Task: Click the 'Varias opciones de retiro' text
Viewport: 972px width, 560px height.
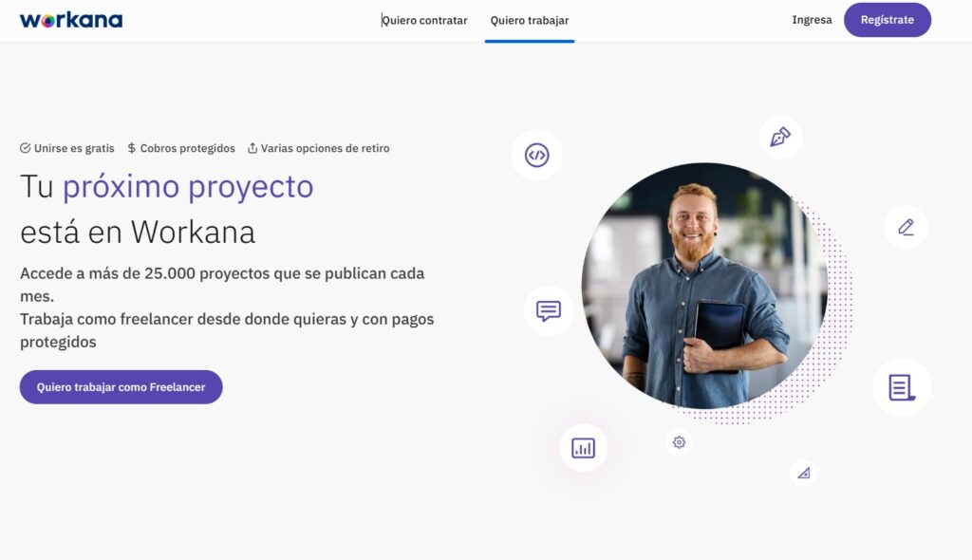Action: [x=325, y=148]
